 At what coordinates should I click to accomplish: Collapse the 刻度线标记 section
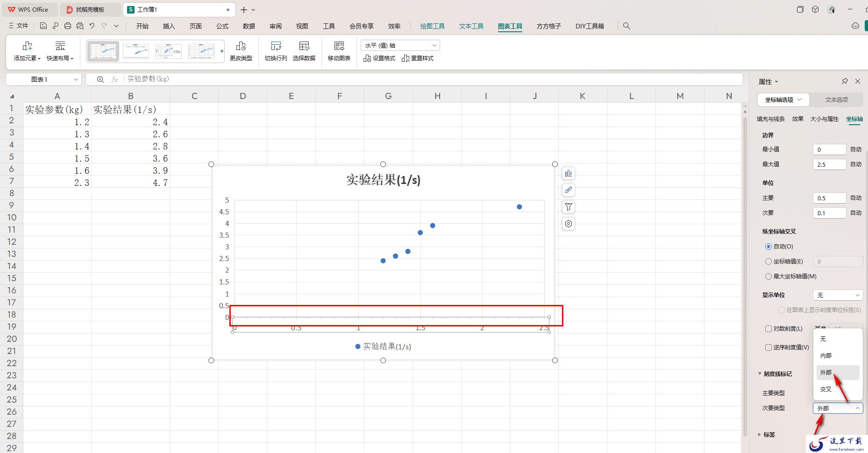tap(760, 374)
